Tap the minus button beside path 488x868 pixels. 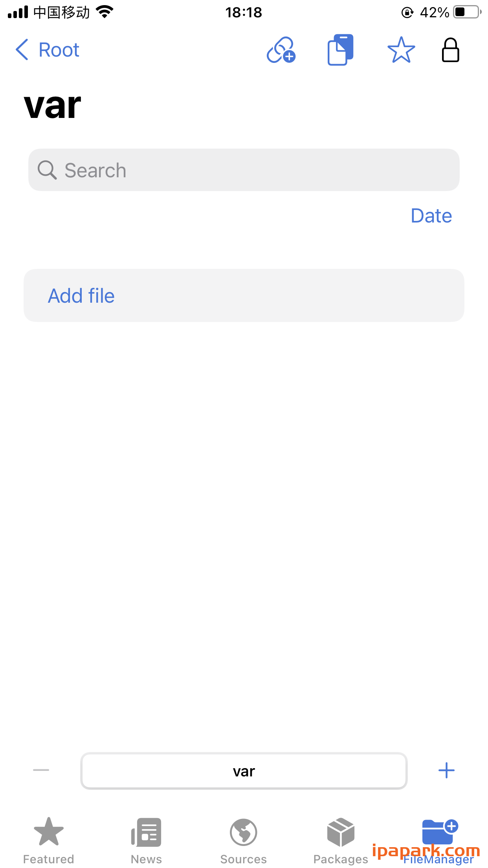coord(41,770)
